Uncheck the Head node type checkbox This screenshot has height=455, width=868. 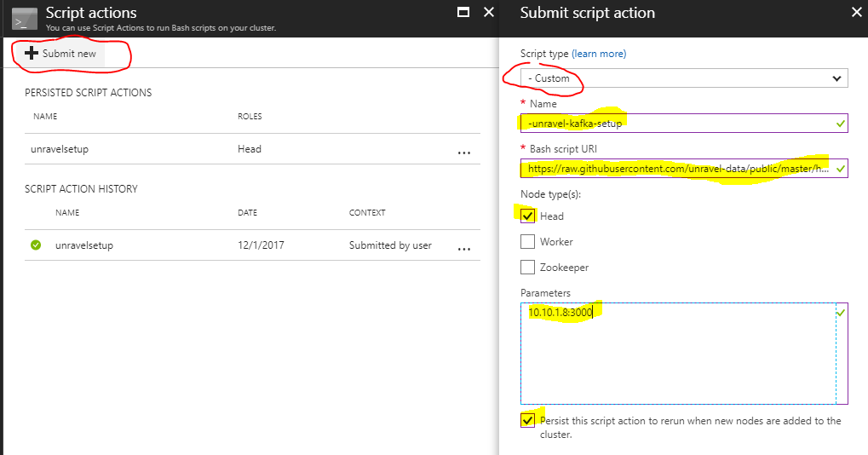[x=527, y=216]
